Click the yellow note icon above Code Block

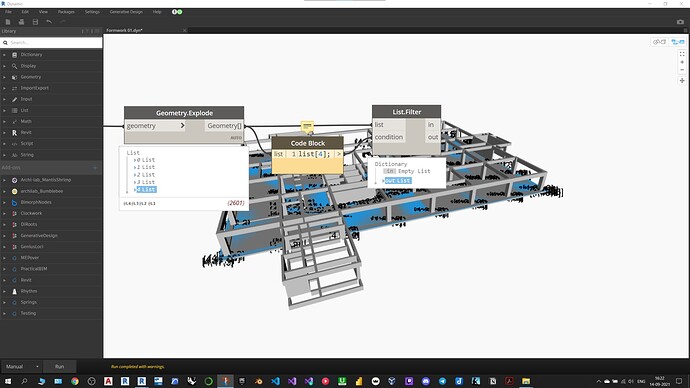(x=307, y=127)
